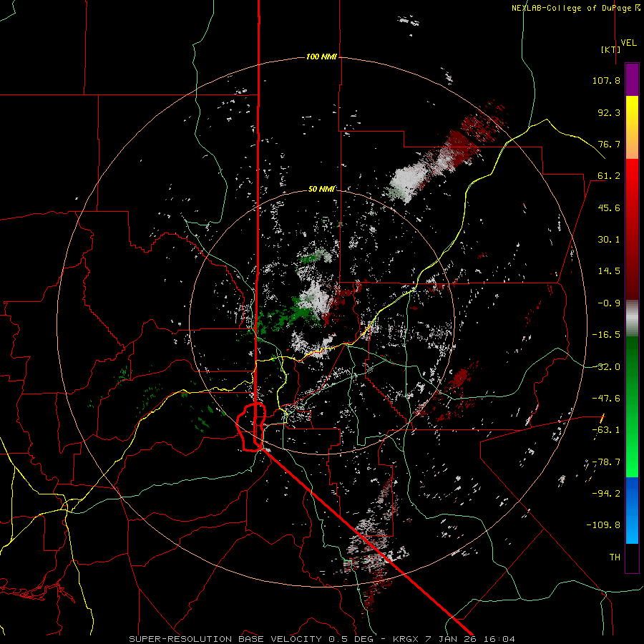This screenshot has height=644, width=644.
Task: Click the 61.2 velocity scale value
Action: point(609,176)
